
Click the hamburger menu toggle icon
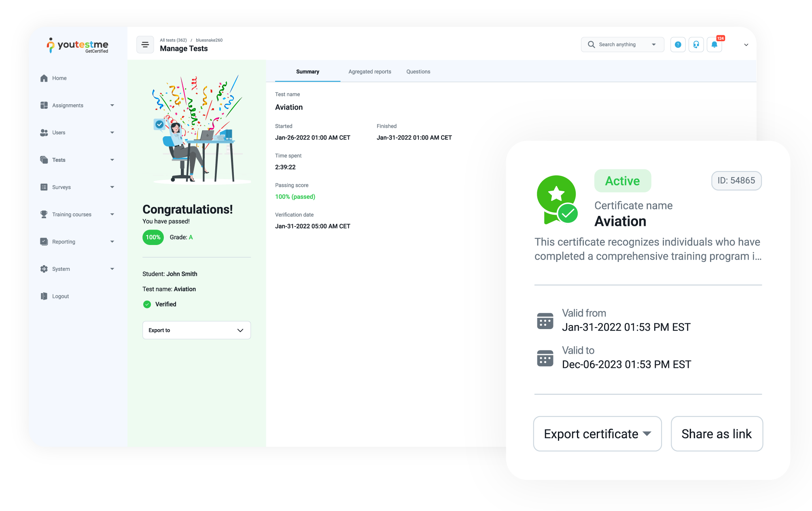pos(145,45)
